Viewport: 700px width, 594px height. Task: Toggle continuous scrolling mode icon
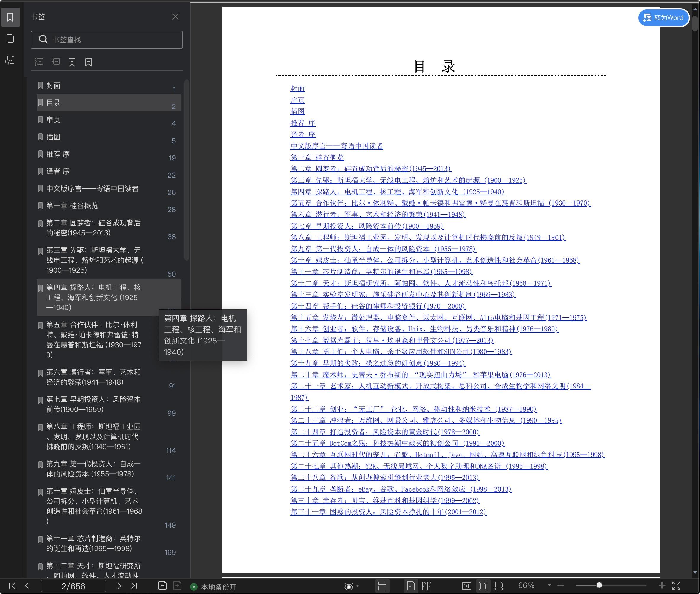tap(382, 586)
